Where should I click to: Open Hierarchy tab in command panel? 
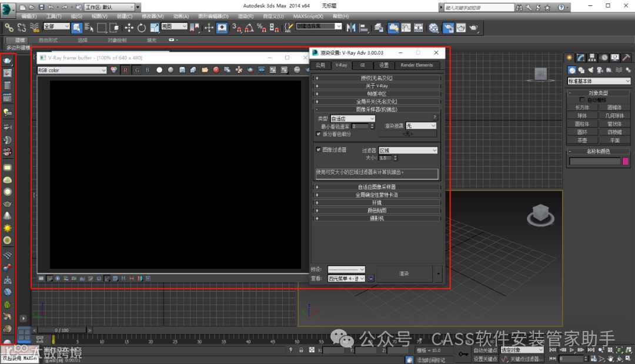point(593,58)
